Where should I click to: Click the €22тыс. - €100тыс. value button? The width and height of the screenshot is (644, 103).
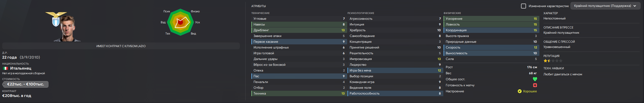click(25, 84)
